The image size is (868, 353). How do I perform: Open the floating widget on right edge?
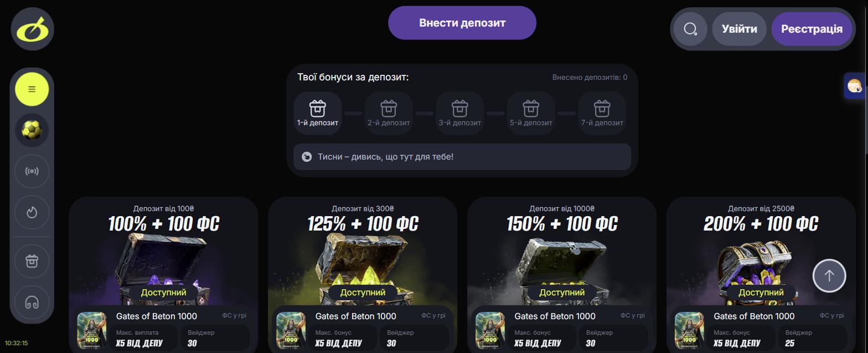(x=855, y=86)
